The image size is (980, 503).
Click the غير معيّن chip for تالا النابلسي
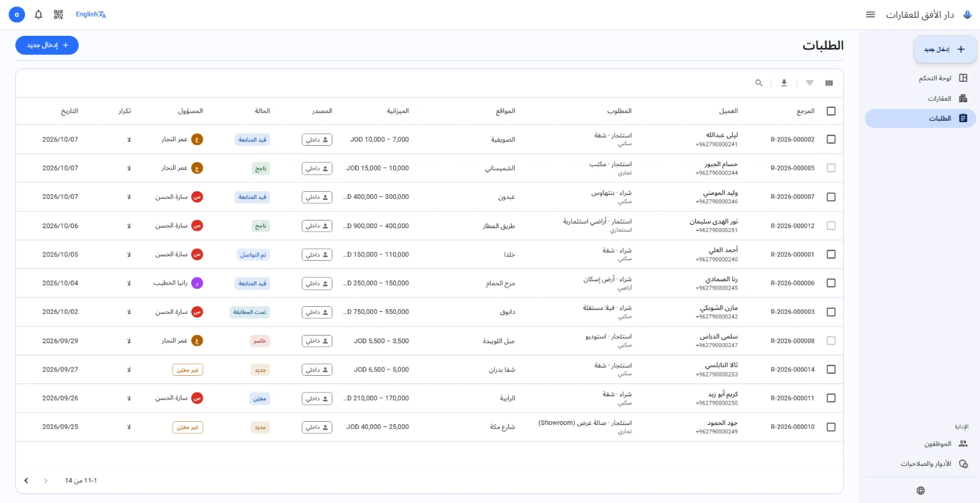pos(188,370)
